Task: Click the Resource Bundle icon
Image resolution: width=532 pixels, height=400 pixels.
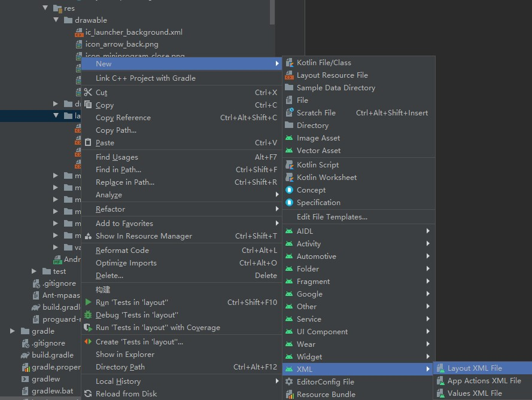Action: coord(290,394)
